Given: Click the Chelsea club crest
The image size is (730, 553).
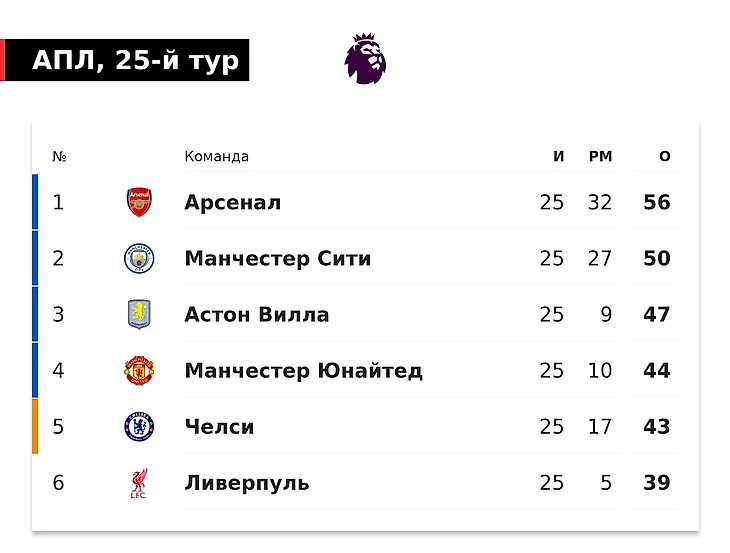Looking at the screenshot, I should tap(139, 426).
